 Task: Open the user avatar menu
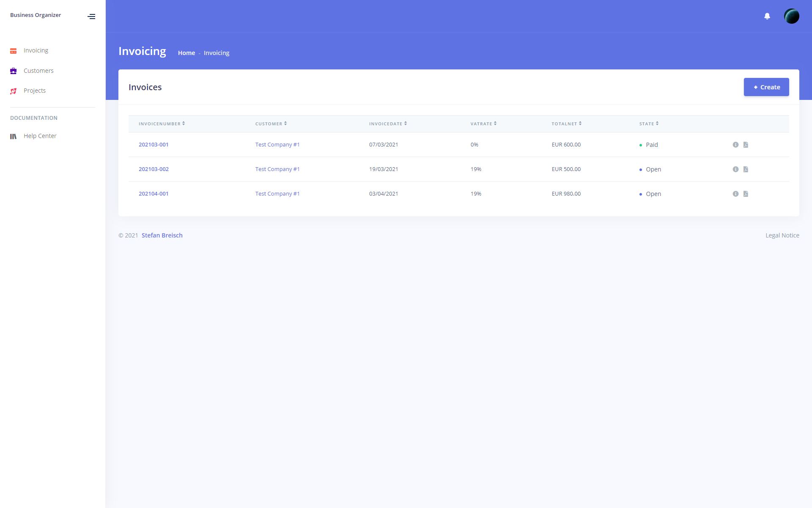(x=791, y=16)
